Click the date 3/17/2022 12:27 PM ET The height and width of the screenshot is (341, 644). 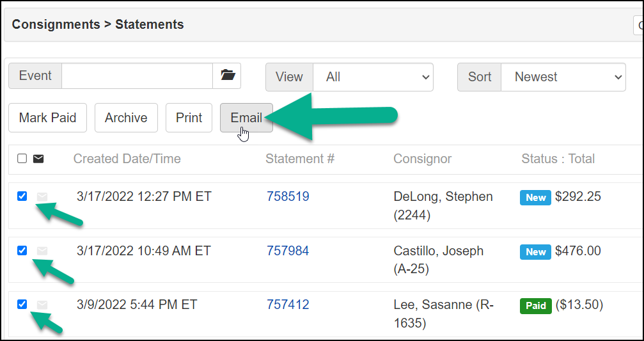coord(144,197)
